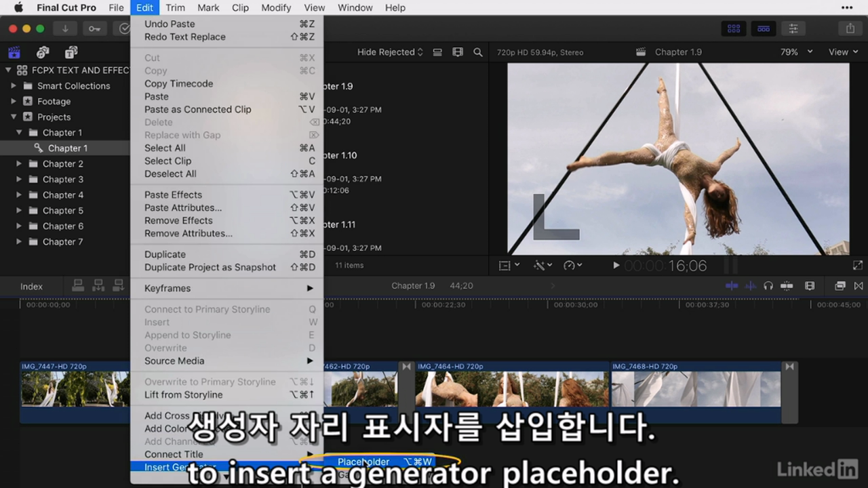
Task: Choose Lift from Storyline
Action: tap(227, 394)
